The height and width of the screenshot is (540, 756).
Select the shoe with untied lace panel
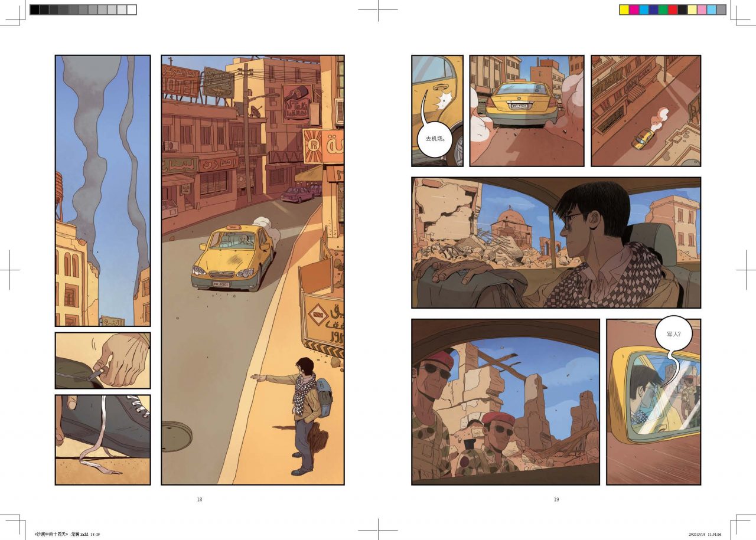coord(103,440)
